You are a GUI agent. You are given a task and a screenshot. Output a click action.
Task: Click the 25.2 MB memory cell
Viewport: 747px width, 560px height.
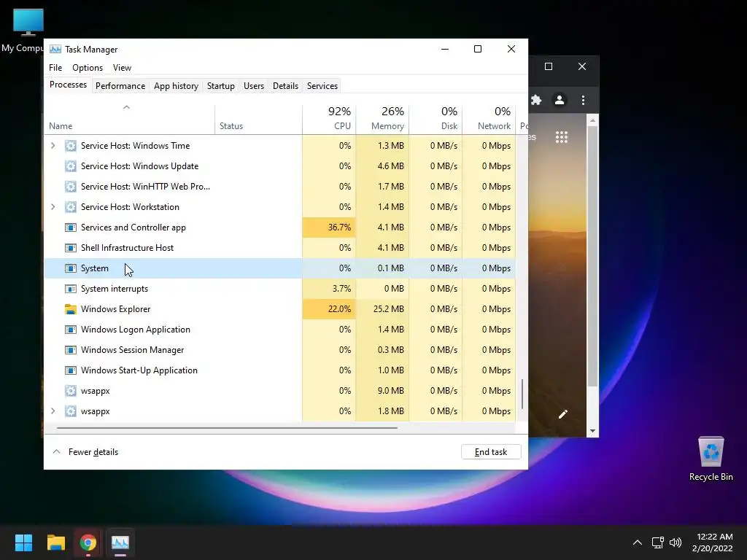(x=382, y=309)
